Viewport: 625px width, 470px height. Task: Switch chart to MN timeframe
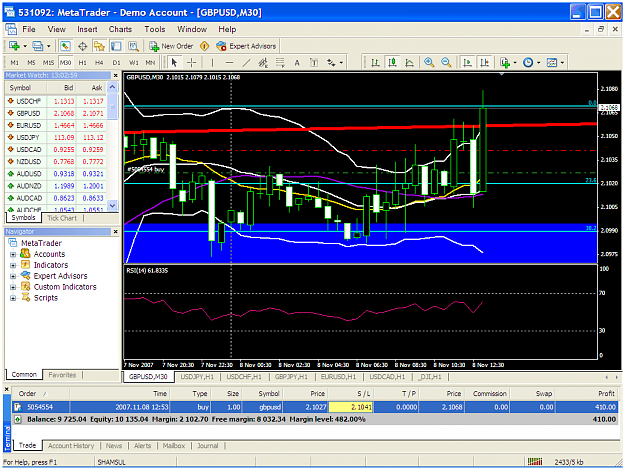[150, 63]
